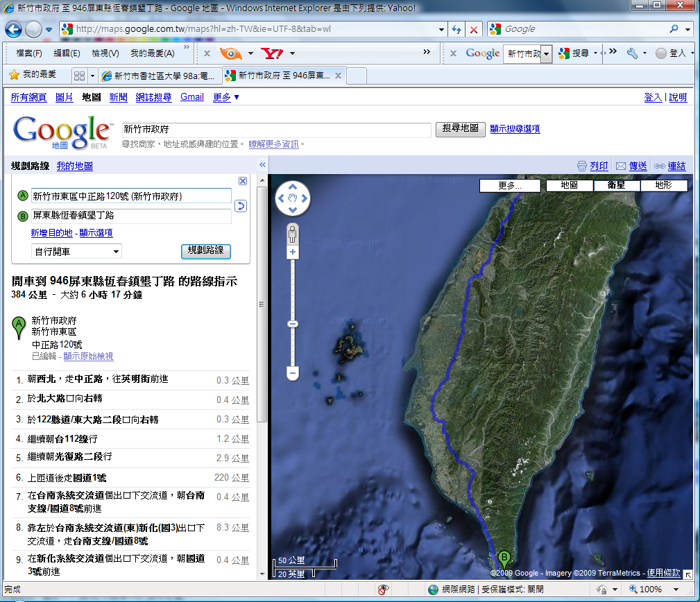
Task: Click the destination B input field
Action: pyautogui.click(x=131, y=216)
